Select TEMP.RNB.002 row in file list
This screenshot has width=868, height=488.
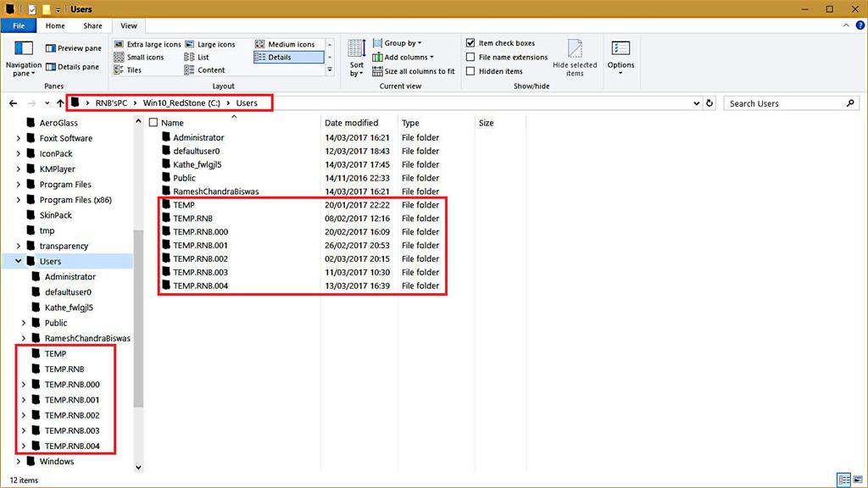(302, 258)
